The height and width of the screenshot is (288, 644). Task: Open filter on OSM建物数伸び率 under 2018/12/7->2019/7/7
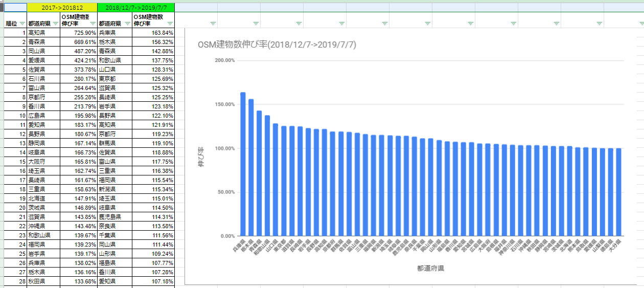170,24
